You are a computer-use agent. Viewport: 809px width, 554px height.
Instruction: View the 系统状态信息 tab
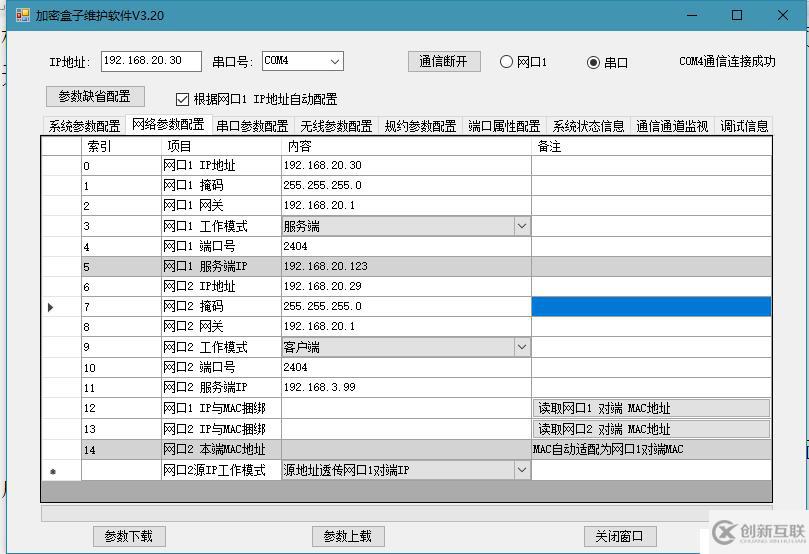(588, 126)
